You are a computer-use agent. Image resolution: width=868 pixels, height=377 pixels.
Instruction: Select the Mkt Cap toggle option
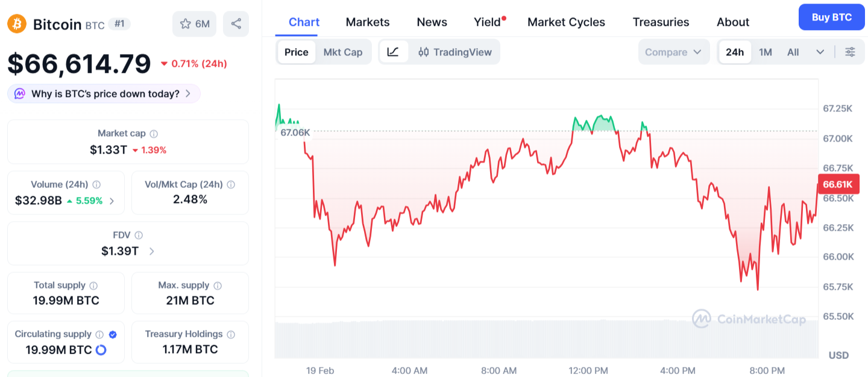pos(343,52)
